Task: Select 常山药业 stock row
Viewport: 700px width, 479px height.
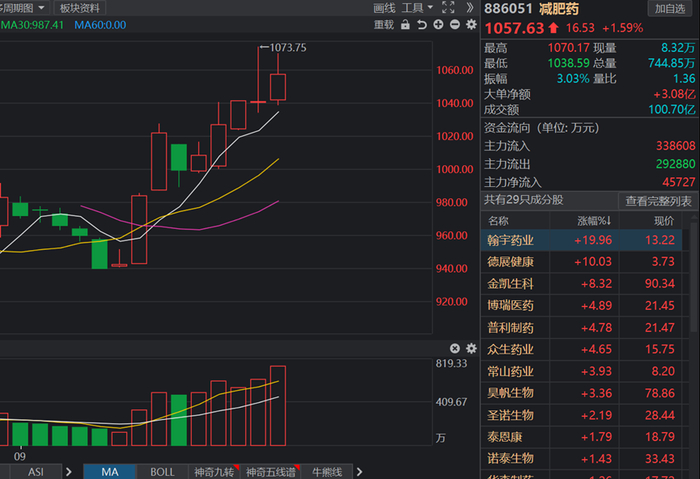Action: point(581,371)
